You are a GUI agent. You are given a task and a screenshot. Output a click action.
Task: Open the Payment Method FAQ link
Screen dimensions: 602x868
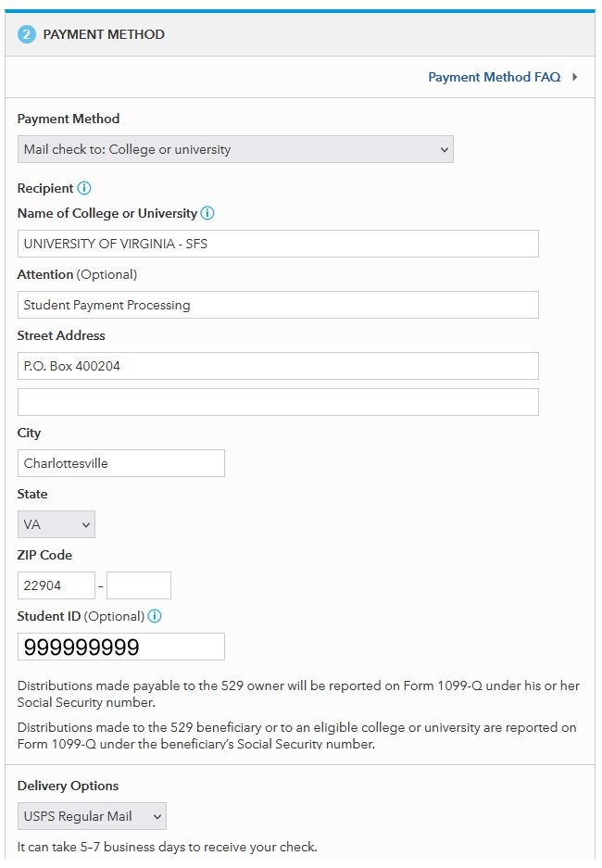(494, 77)
